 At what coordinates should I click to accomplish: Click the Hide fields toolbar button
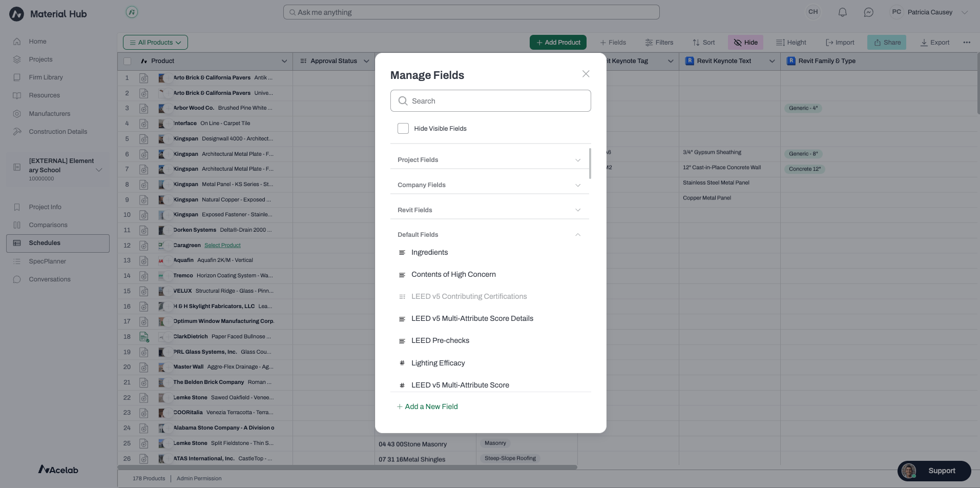[745, 43]
